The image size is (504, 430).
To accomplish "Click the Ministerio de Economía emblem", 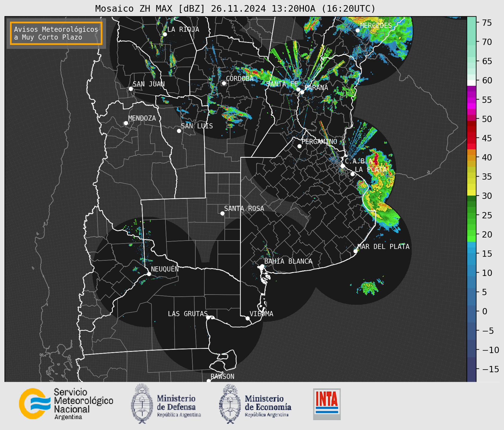I will click(x=229, y=404).
